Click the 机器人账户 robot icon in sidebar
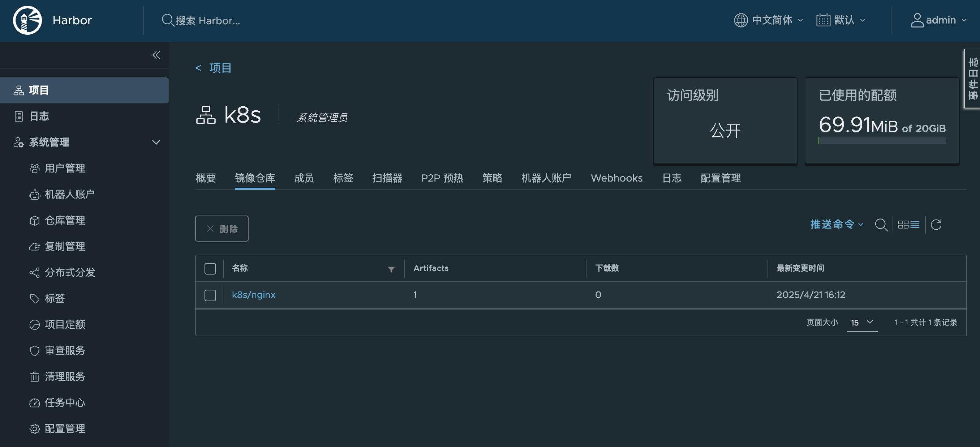This screenshot has width=980, height=447. [35, 195]
